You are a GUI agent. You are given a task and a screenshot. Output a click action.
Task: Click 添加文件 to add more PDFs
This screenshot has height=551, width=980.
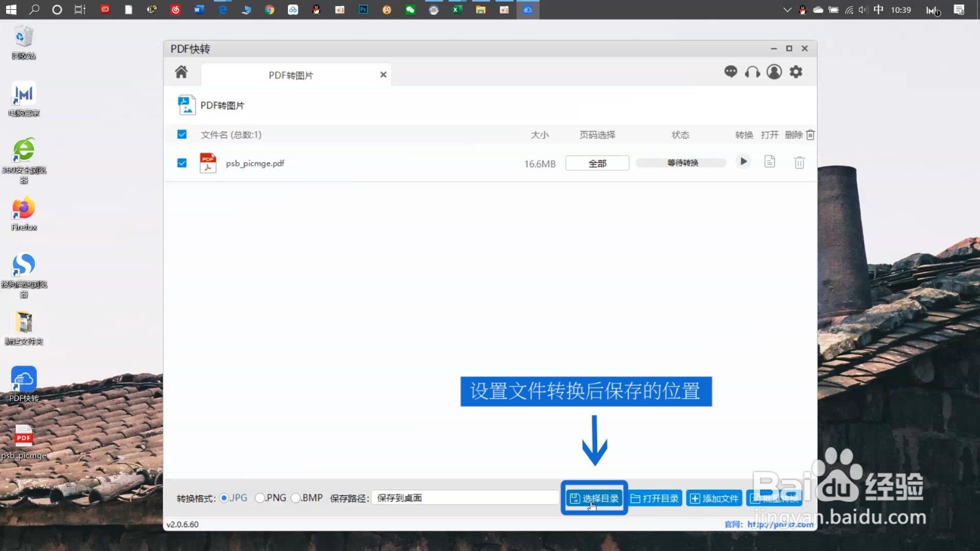tap(714, 498)
